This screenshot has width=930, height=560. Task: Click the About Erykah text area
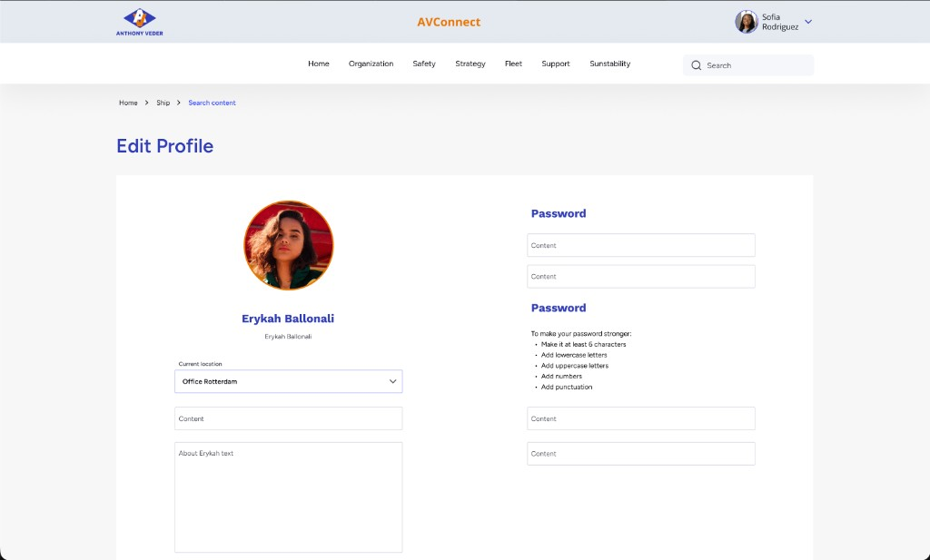click(288, 497)
